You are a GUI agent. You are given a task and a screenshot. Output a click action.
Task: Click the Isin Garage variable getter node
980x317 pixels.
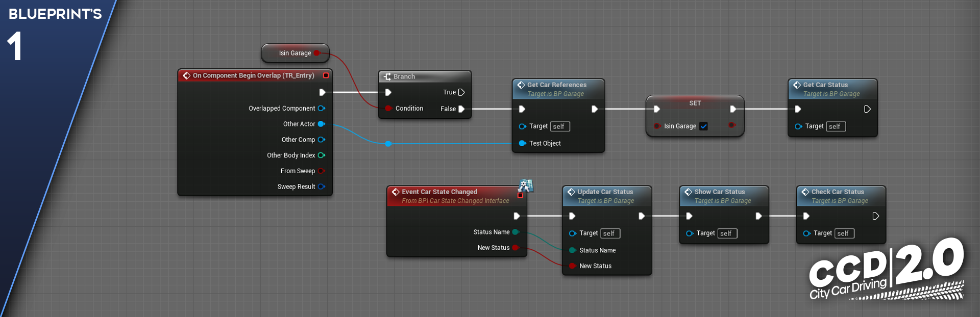tap(295, 53)
